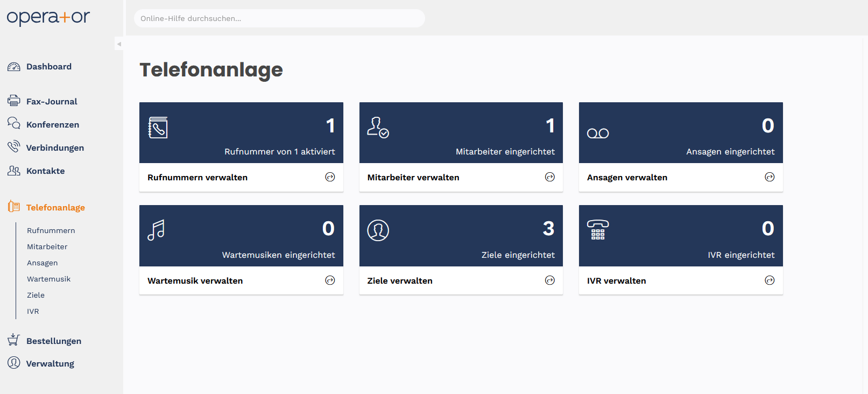Collapse the sidebar with the arrow handle

119,44
